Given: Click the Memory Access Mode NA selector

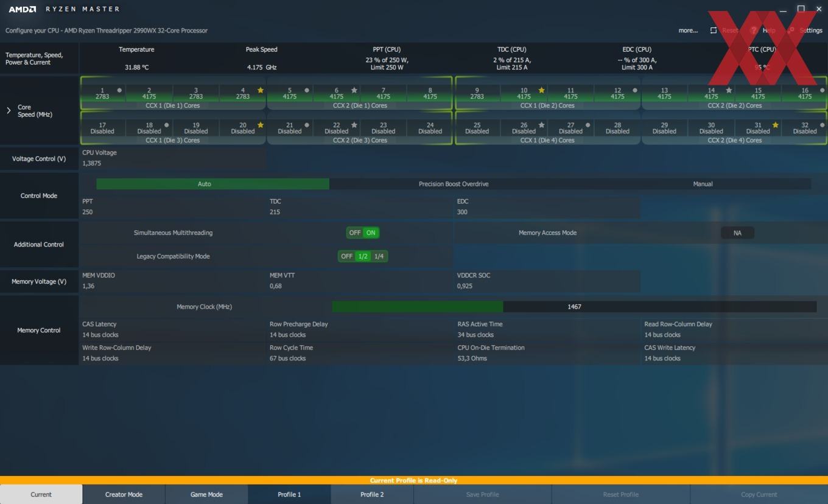Looking at the screenshot, I should [737, 233].
